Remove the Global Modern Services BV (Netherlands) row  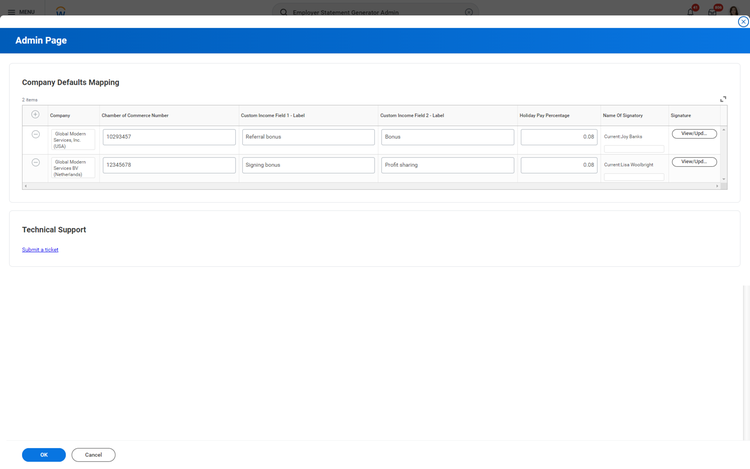pyautogui.click(x=35, y=162)
